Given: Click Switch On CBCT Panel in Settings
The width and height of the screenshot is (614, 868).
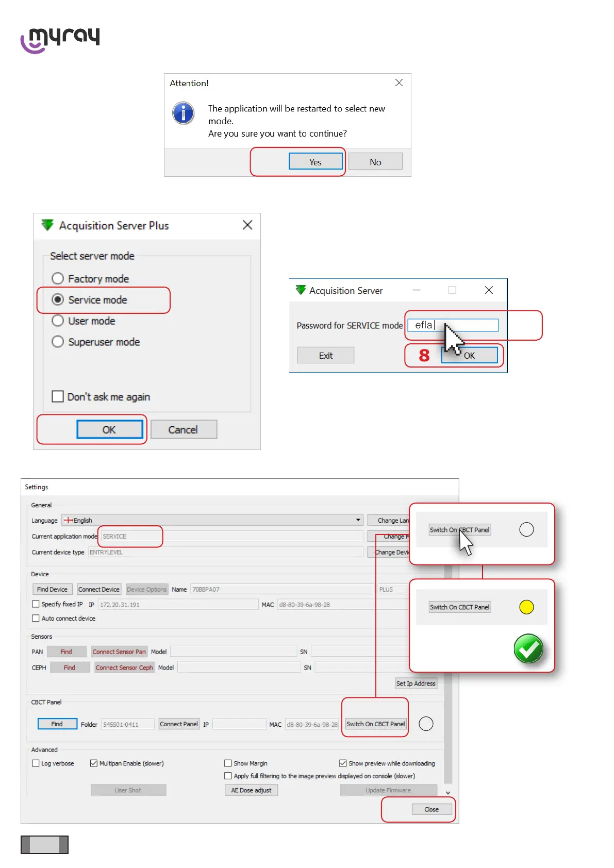Looking at the screenshot, I should point(376,724).
